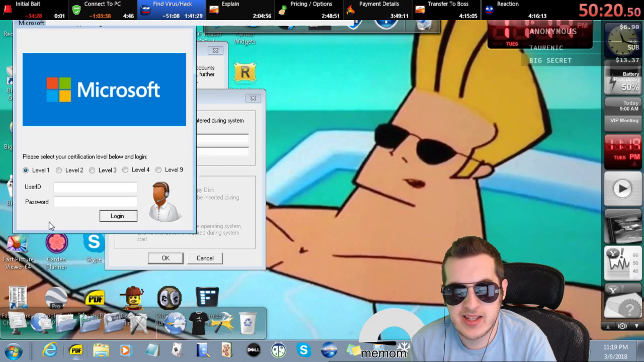Click the Pricing / Options timer segment
644x362 pixels.
[308, 10]
